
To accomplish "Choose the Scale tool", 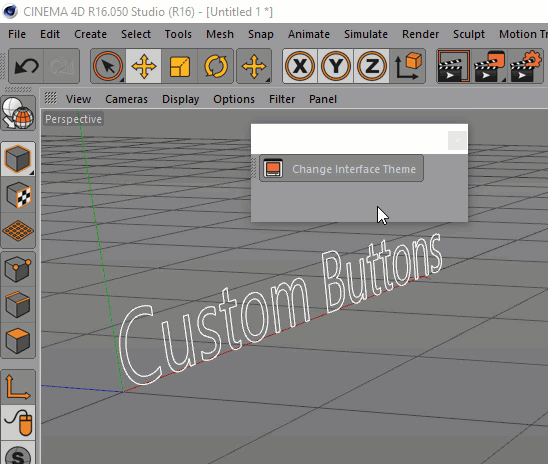I will pos(180,66).
